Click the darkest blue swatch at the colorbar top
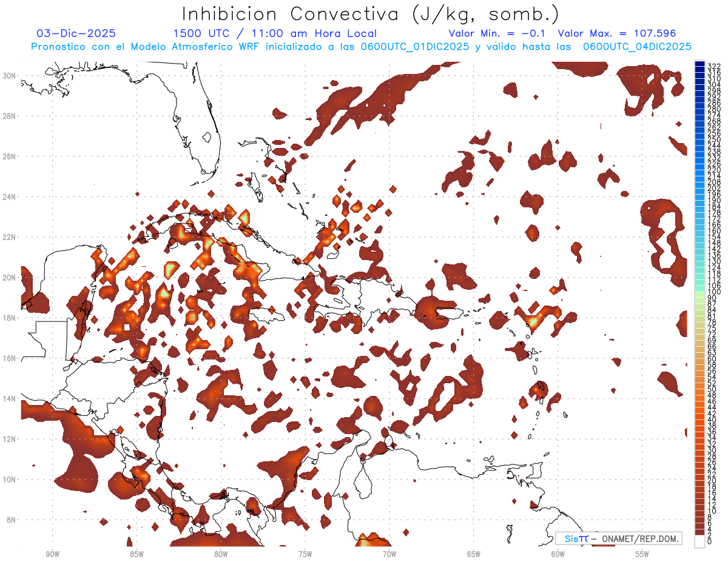 (699, 64)
